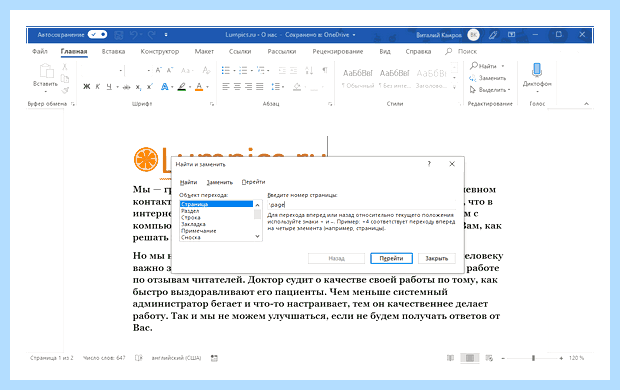This screenshot has width=620, height=390.
Task: Switch to Read Mode view
Action: pyautogui.click(x=450, y=358)
